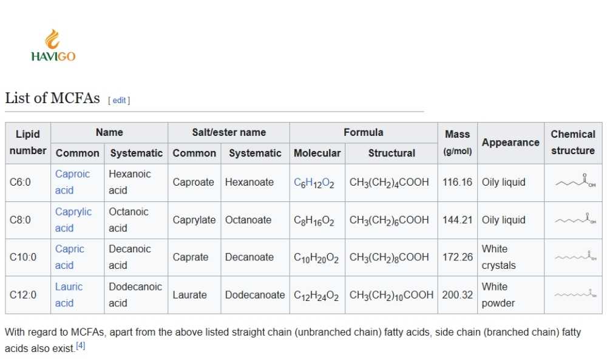Click the edit link beside List of MCFAs
607x364 pixels.
(x=119, y=100)
